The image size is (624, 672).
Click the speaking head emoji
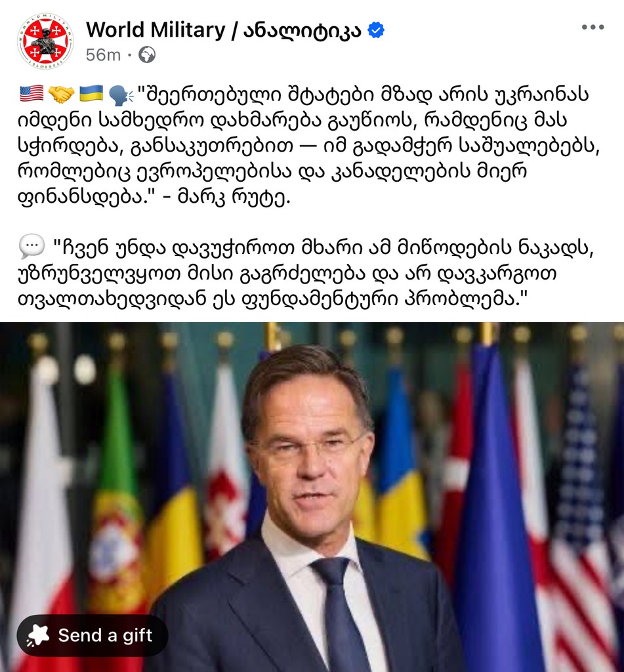tap(121, 94)
